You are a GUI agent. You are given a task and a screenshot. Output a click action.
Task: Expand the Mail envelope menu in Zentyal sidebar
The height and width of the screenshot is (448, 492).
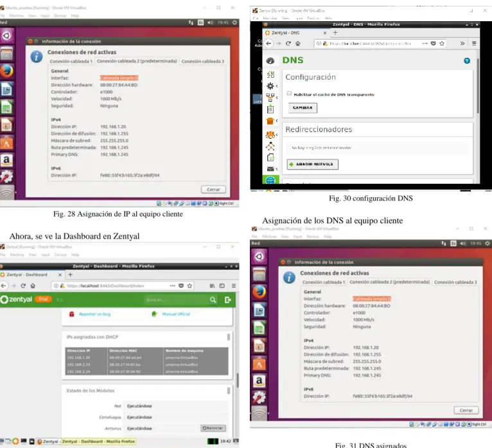(272, 169)
